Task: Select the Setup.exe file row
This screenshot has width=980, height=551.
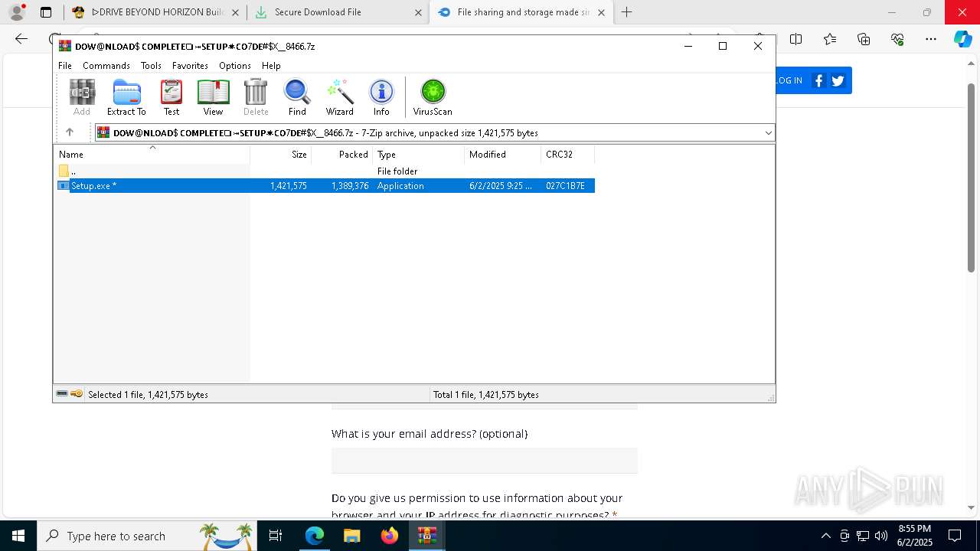Action: coord(325,186)
